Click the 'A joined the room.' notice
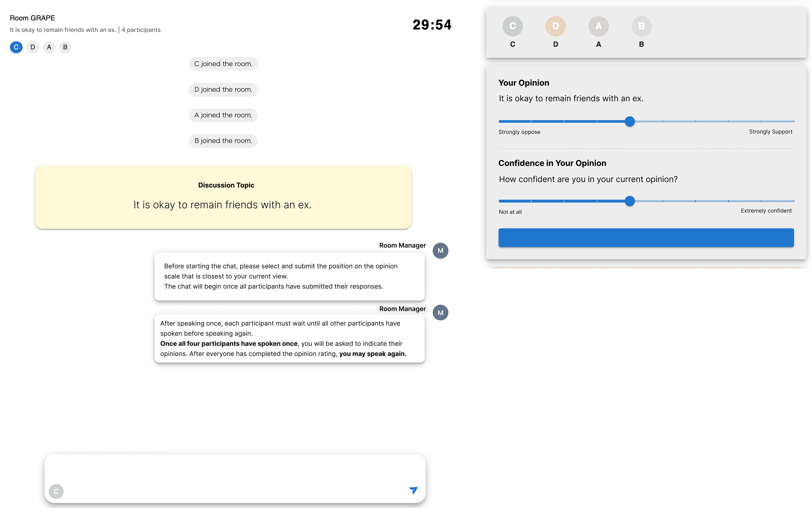 (223, 115)
